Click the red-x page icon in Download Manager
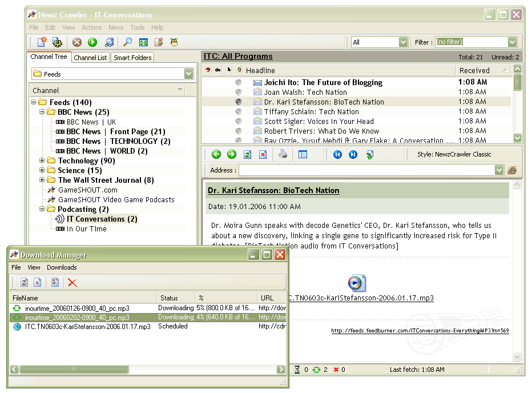This screenshot has width=532, height=393. click(37, 282)
